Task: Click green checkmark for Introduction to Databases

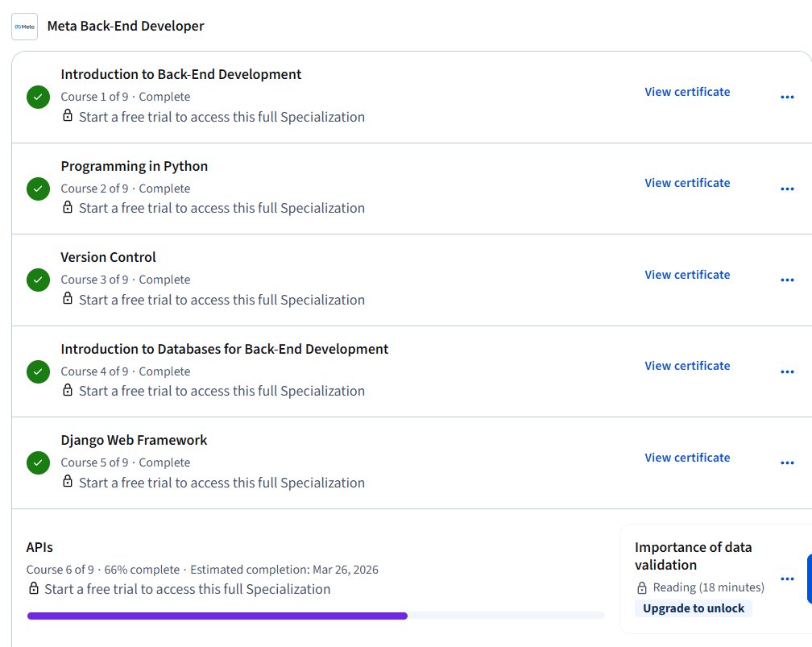Action: click(39, 371)
